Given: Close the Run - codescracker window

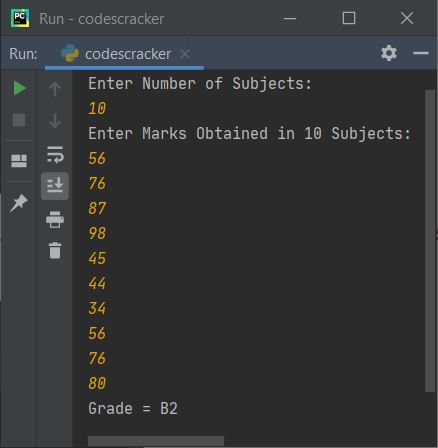Looking at the screenshot, I should pyautogui.click(x=407, y=18).
